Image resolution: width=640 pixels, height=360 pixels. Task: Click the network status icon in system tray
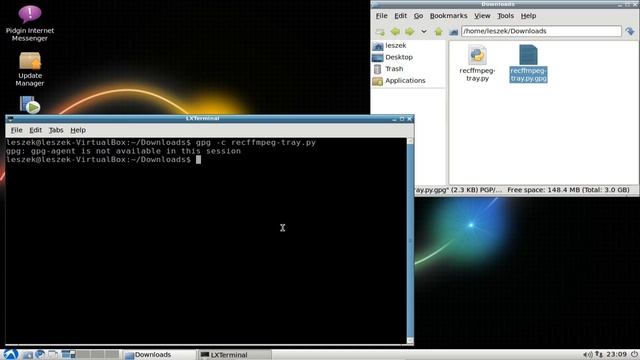[599, 354]
